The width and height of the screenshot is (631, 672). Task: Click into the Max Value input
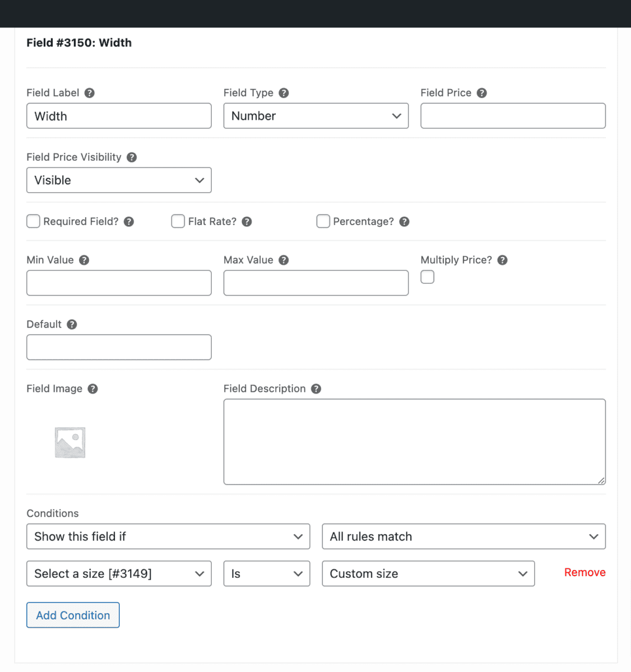(x=316, y=283)
